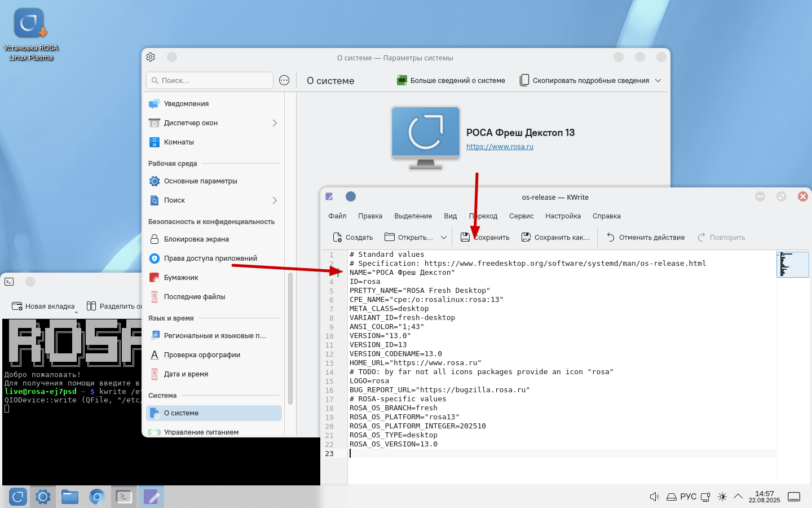This screenshot has height=508, width=812.
Task: Open the ROSA Linux Plasma installer desktop icon
Action: [x=30, y=34]
